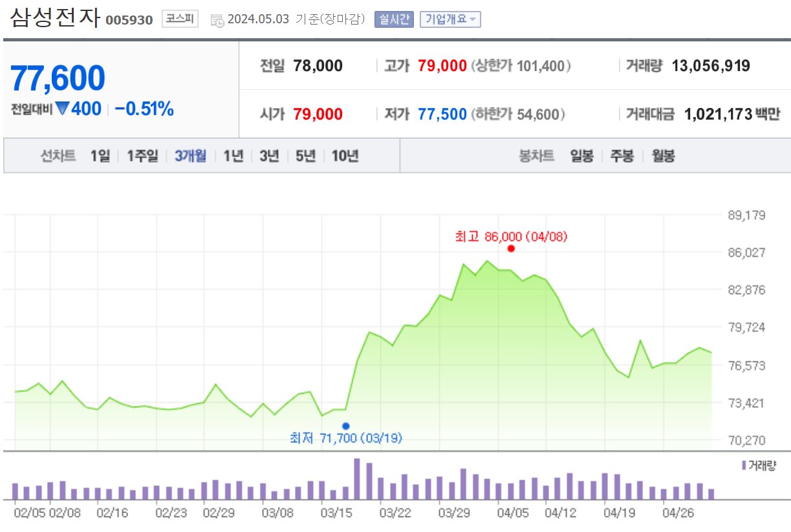Click the 86,027 y-axis label
The image size is (791, 532).
point(747,252)
